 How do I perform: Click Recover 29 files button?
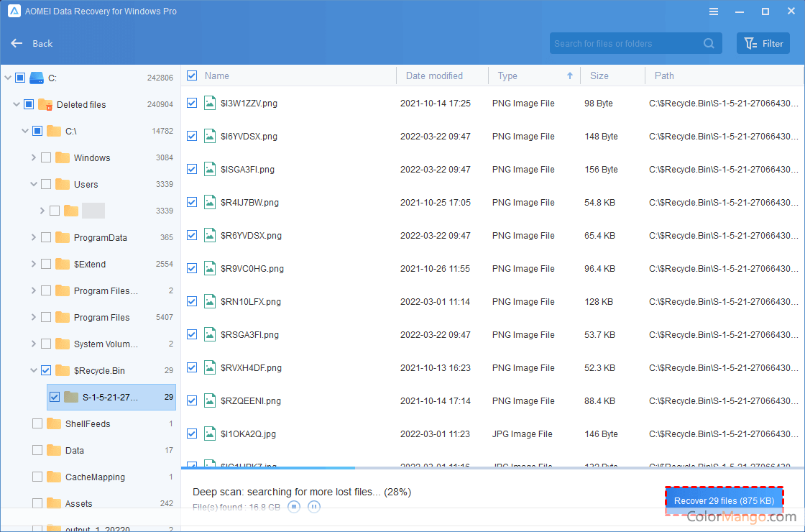[724, 500]
